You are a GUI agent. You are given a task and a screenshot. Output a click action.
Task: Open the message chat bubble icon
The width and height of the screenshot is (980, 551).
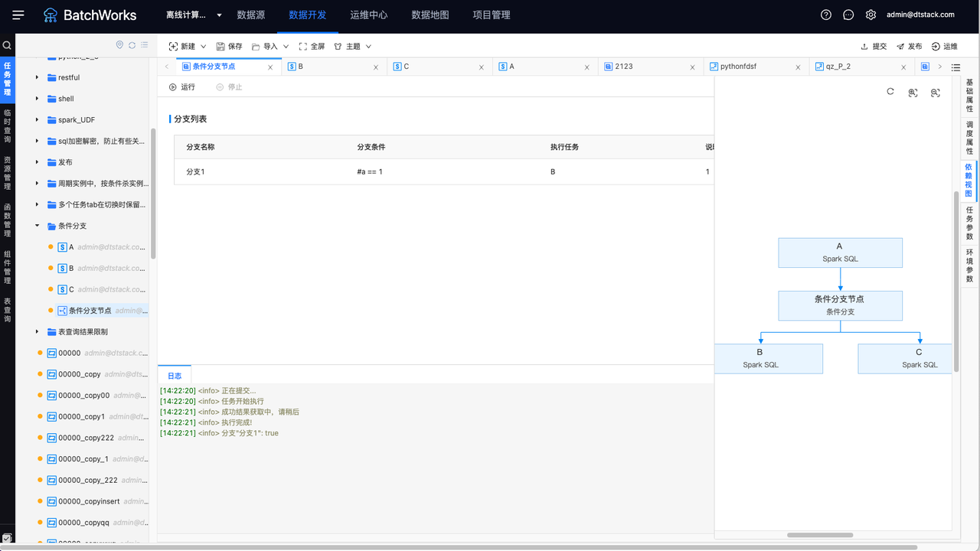[848, 15]
